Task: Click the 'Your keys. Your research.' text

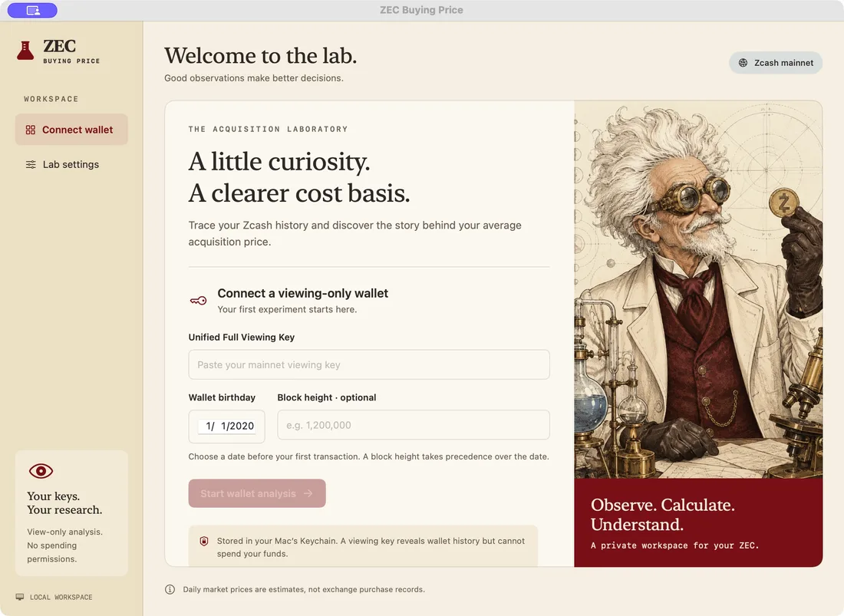Action: pyautogui.click(x=64, y=503)
